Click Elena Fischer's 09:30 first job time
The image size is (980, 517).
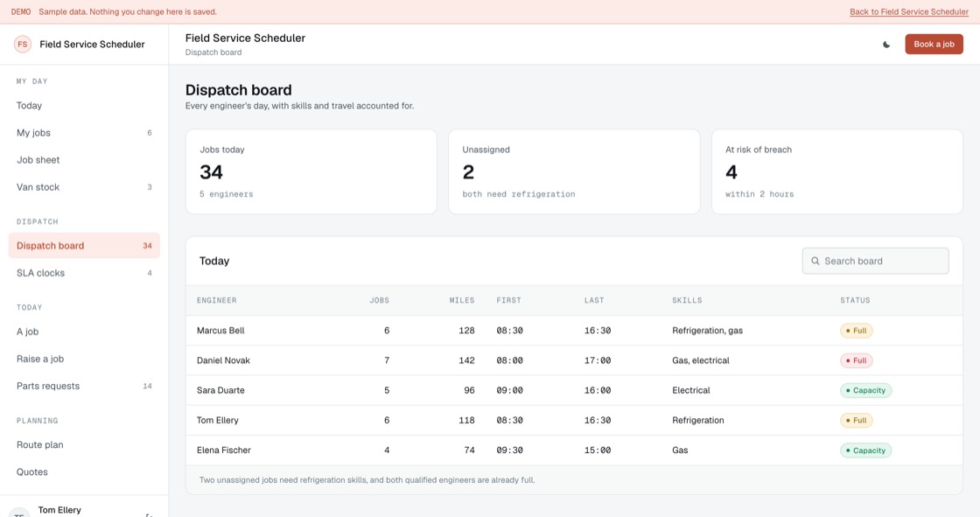[x=509, y=451]
